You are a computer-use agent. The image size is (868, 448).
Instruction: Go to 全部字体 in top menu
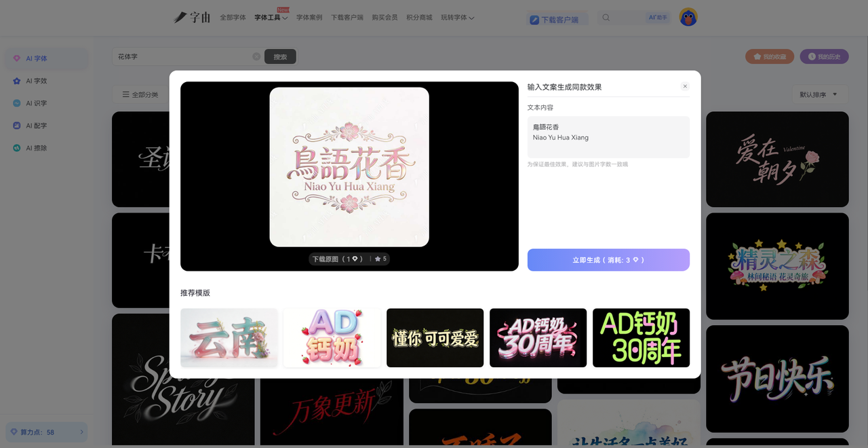(x=233, y=18)
